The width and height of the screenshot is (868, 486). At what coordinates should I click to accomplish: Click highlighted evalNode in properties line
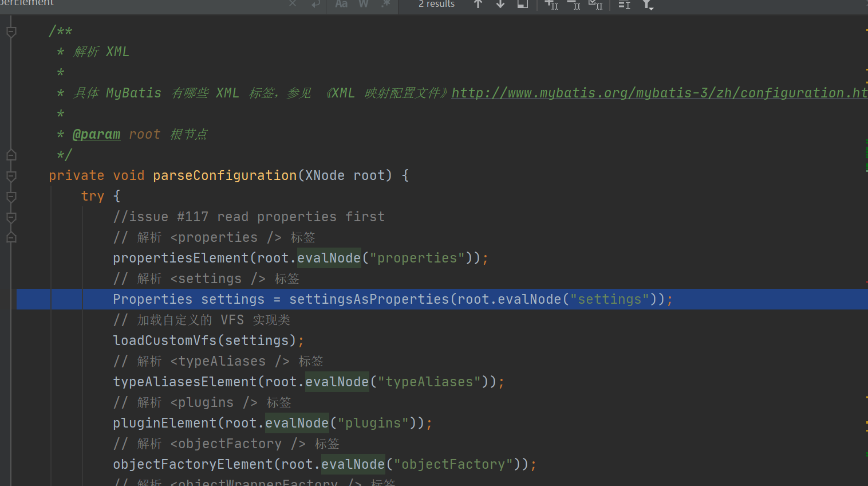pos(329,258)
